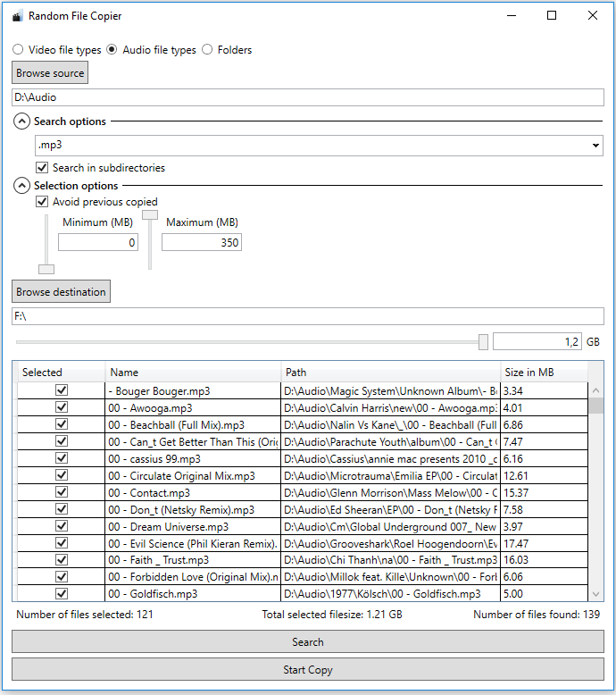Collapse the Search options section
Image resolution: width=616 pixels, height=695 pixels.
tap(21, 121)
